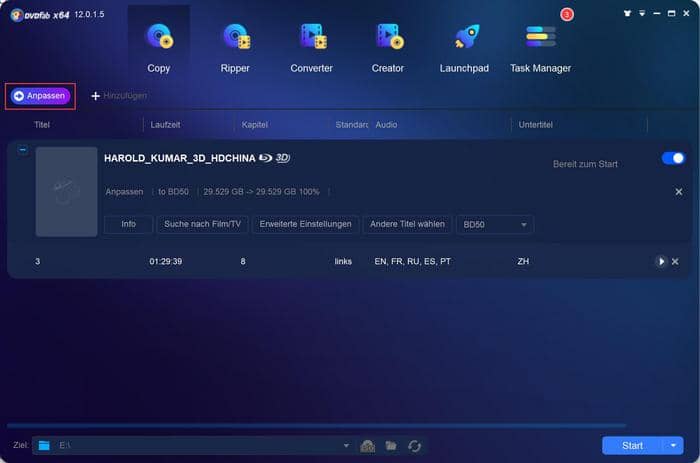Click the ZH subtitle entry

pyautogui.click(x=523, y=262)
